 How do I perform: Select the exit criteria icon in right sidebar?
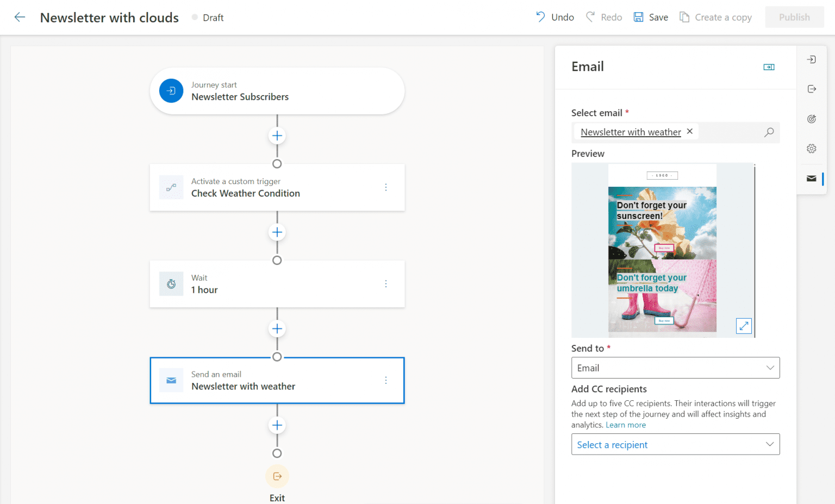(x=811, y=89)
